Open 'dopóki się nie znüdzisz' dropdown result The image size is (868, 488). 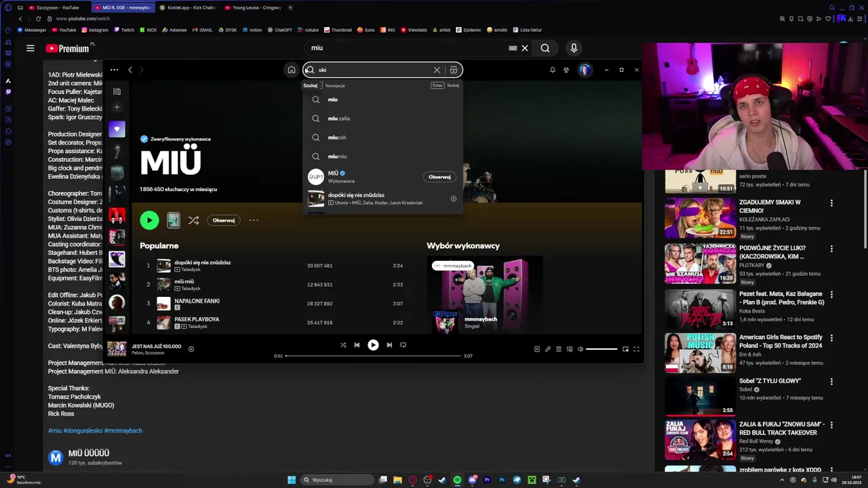pos(382,199)
